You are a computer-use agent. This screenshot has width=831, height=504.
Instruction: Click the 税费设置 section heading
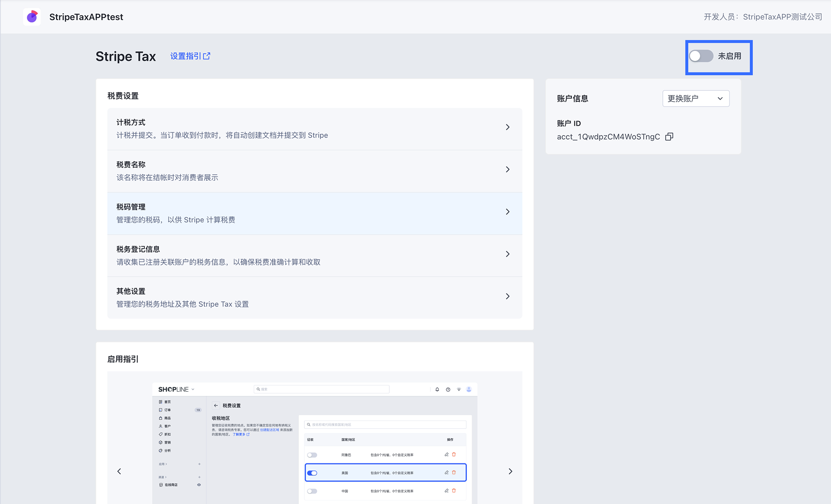[x=123, y=96]
